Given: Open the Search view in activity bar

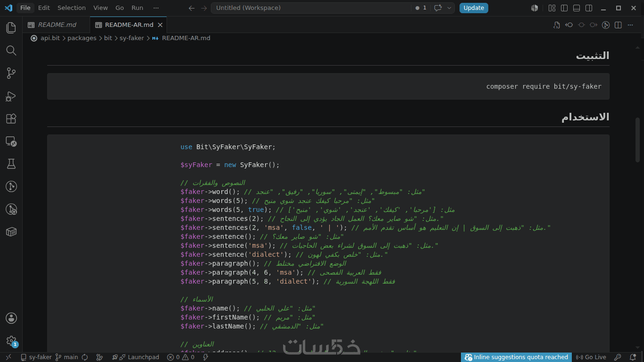Looking at the screenshot, I should pyautogui.click(x=11, y=51).
